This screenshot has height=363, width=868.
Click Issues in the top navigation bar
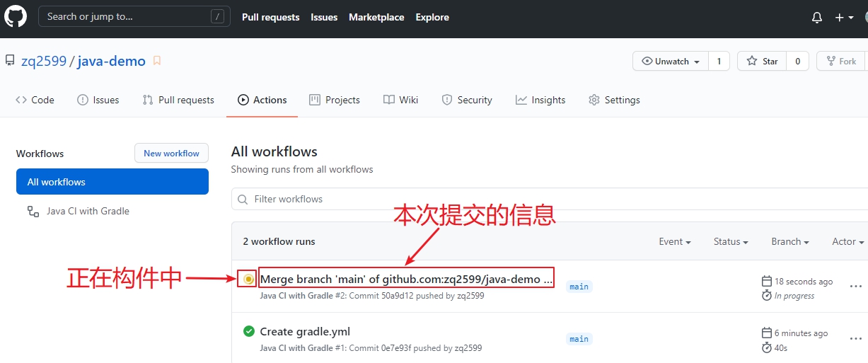[324, 17]
